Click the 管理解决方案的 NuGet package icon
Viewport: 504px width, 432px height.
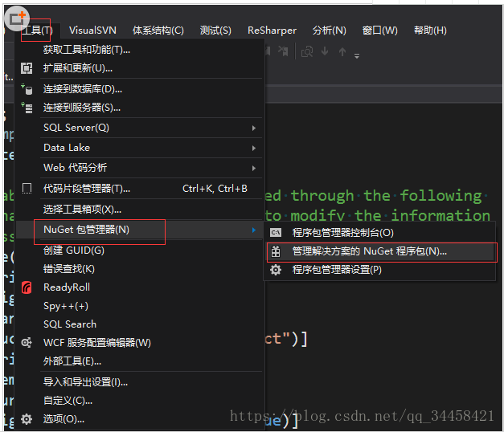coord(276,251)
